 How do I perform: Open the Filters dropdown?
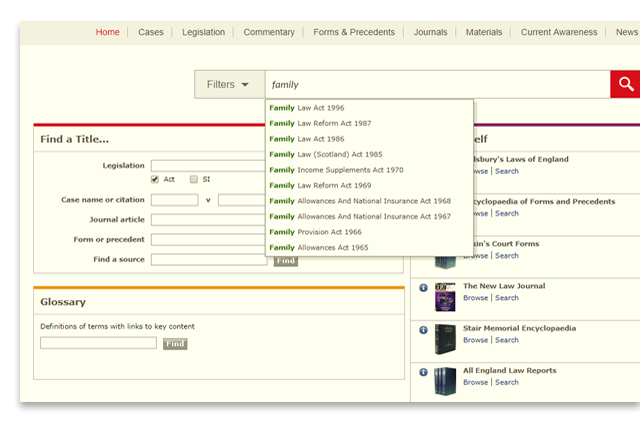pos(228,85)
